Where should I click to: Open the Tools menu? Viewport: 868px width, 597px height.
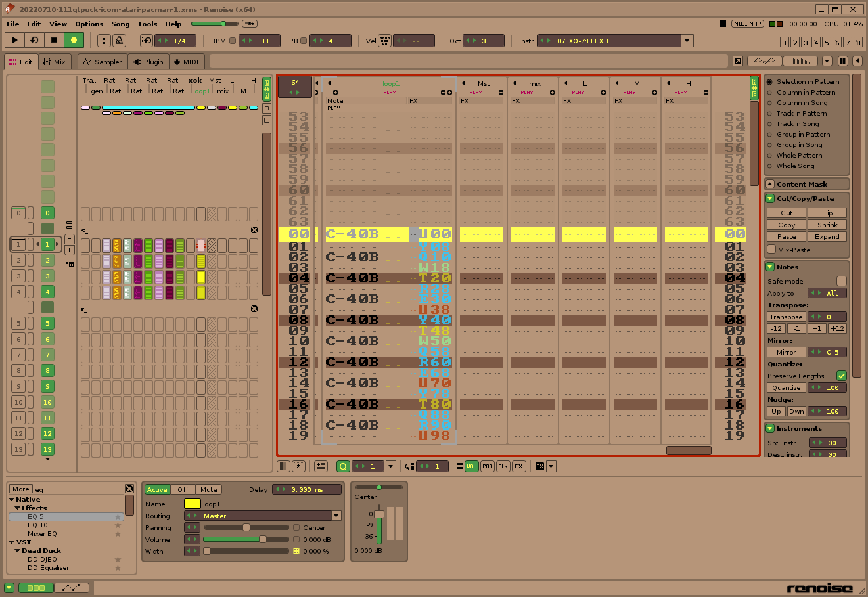[147, 24]
